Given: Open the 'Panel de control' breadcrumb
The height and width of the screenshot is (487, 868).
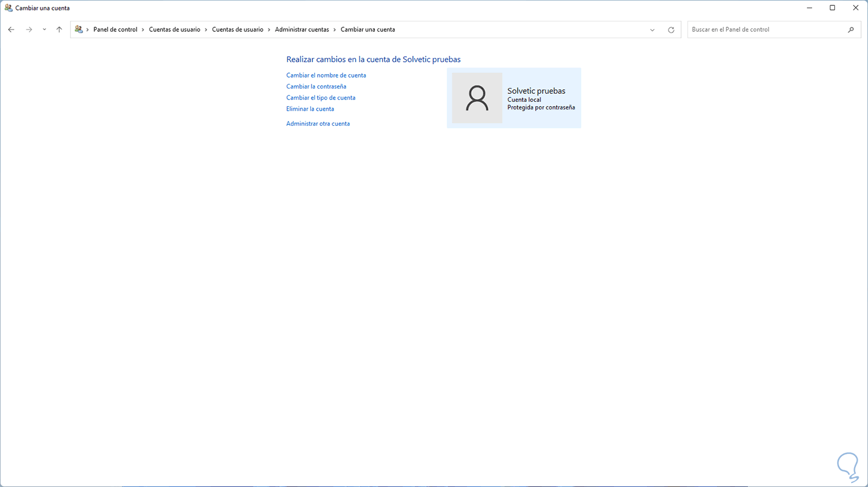Looking at the screenshot, I should coord(115,30).
